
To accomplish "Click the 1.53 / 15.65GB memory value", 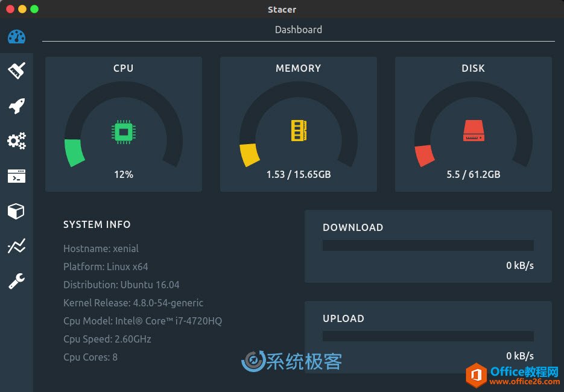I will (299, 174).
